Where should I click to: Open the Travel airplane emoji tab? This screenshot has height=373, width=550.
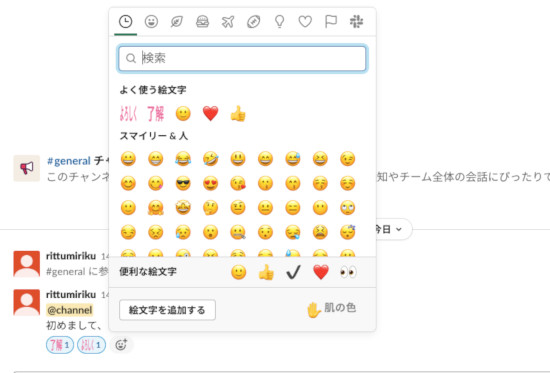point(228,22)
